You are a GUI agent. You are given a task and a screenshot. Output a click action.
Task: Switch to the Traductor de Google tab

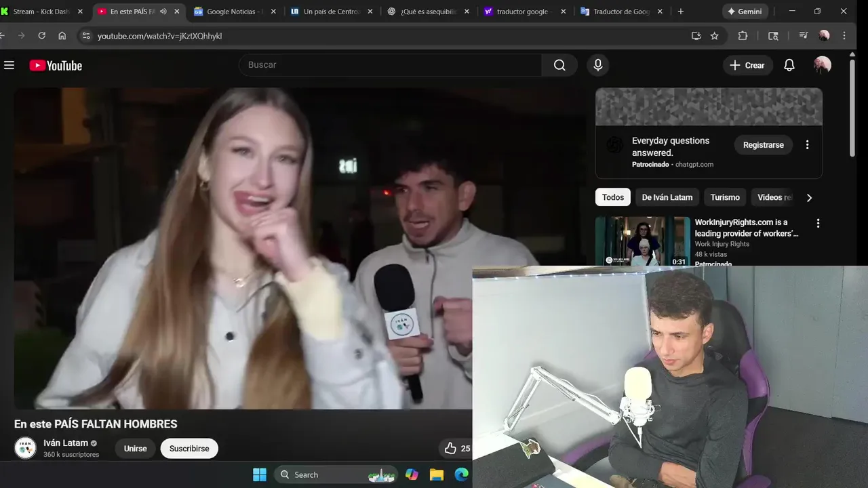[623, 12]
